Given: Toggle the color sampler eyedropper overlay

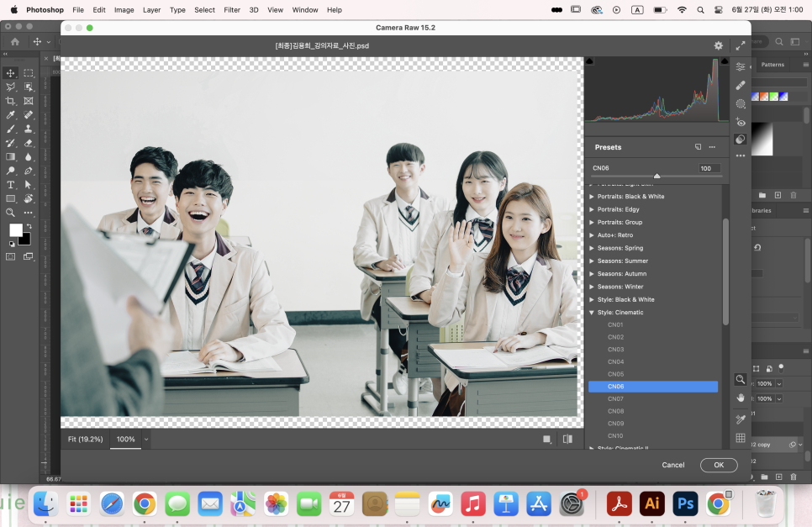Looking at the screenshot, I should (741, 419).
